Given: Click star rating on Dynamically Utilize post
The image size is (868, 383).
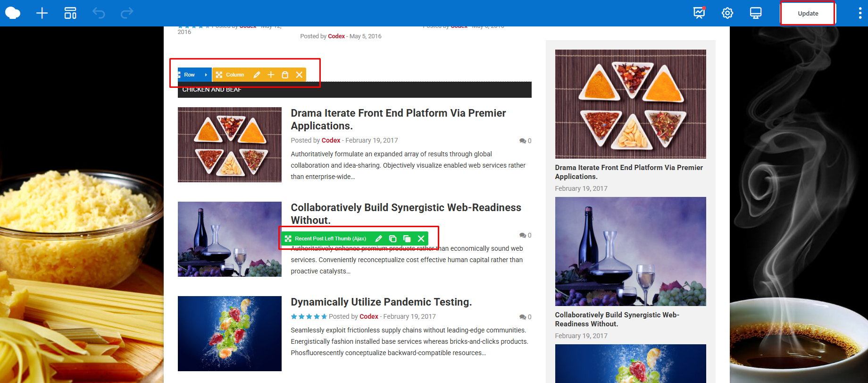Looking at the screenshot, I should click(309, 316).
